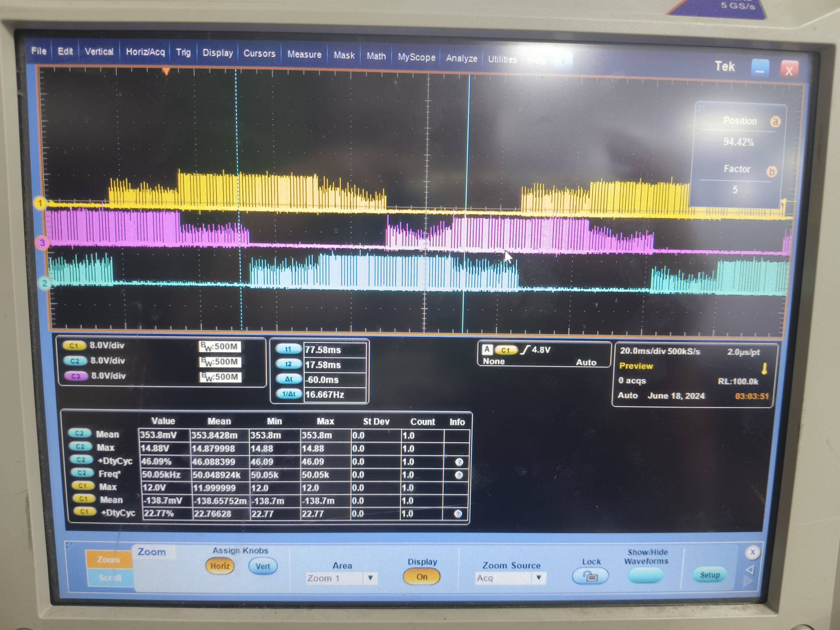
Task: Open the File menu
Action: pos(39,51)
